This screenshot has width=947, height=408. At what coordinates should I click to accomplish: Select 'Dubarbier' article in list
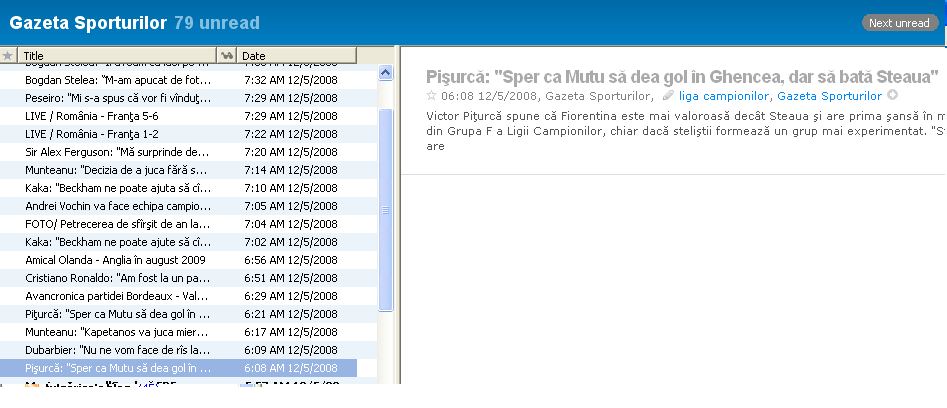(x=117, y=350)
